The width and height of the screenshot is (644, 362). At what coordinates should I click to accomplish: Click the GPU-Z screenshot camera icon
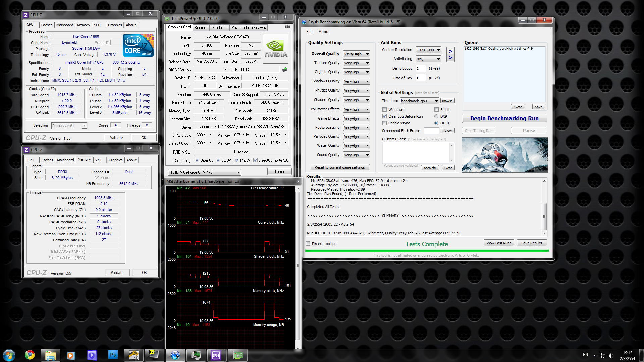tap(287, 27)
